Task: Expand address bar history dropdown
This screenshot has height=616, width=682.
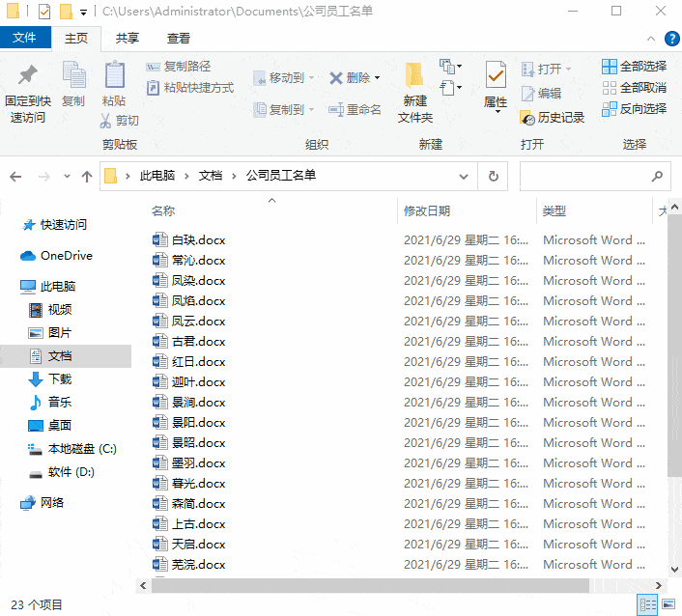Action: point(464,177)
